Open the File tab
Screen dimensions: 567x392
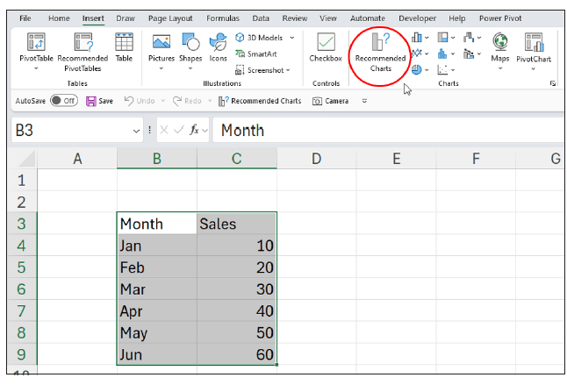pos(25,18)
